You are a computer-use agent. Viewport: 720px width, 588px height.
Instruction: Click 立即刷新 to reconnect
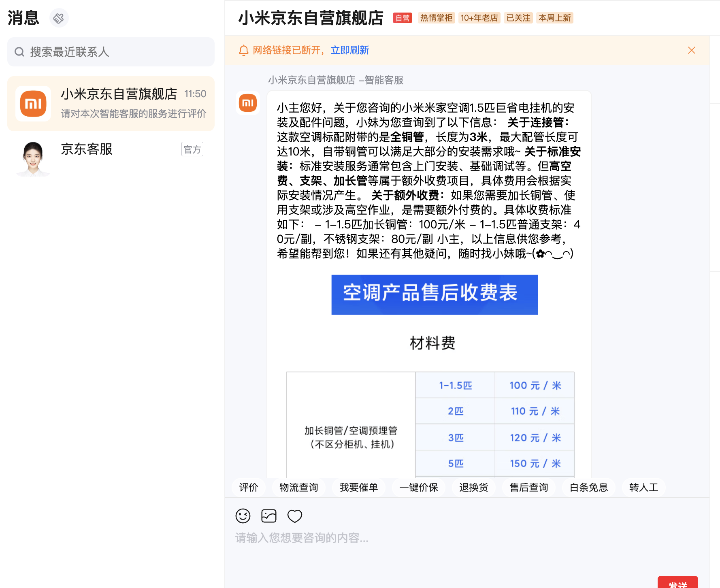coord(350,50)
